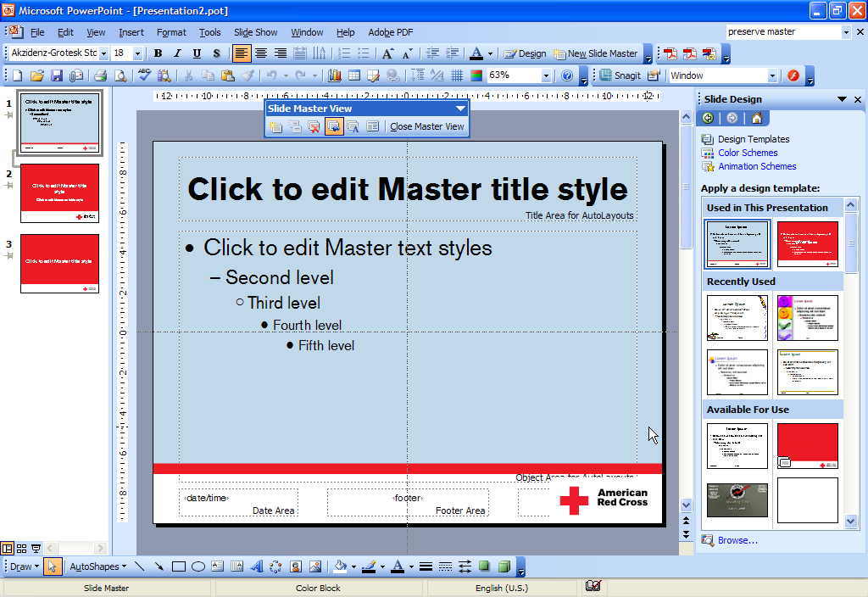Open the Tables and Borders tool
The image size is (868, 597).
374,75
